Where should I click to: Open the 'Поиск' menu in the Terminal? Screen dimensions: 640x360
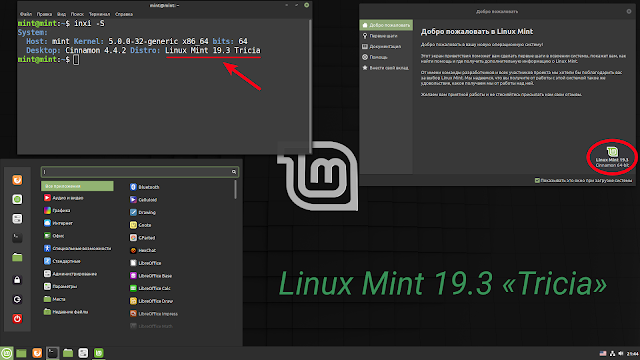77,14
